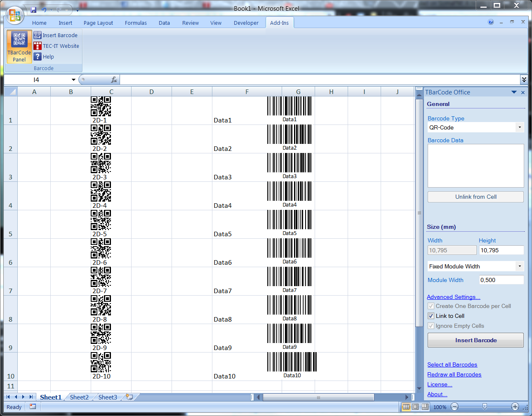Toggle Create One Barcode per Cell checkbox
532x416 pixels.
431,306
